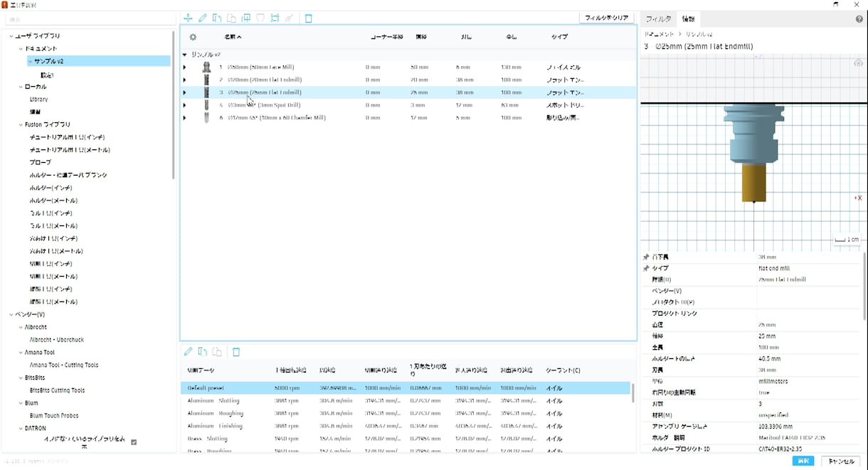The width and height of the screenshot is (868, 470).
Task: Click the フィルタをクリア button
Action: coord(607,18)
